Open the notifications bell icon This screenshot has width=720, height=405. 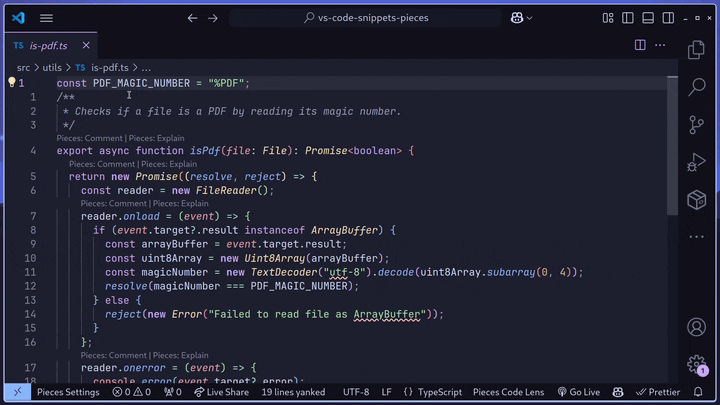[x=698, y=392]
